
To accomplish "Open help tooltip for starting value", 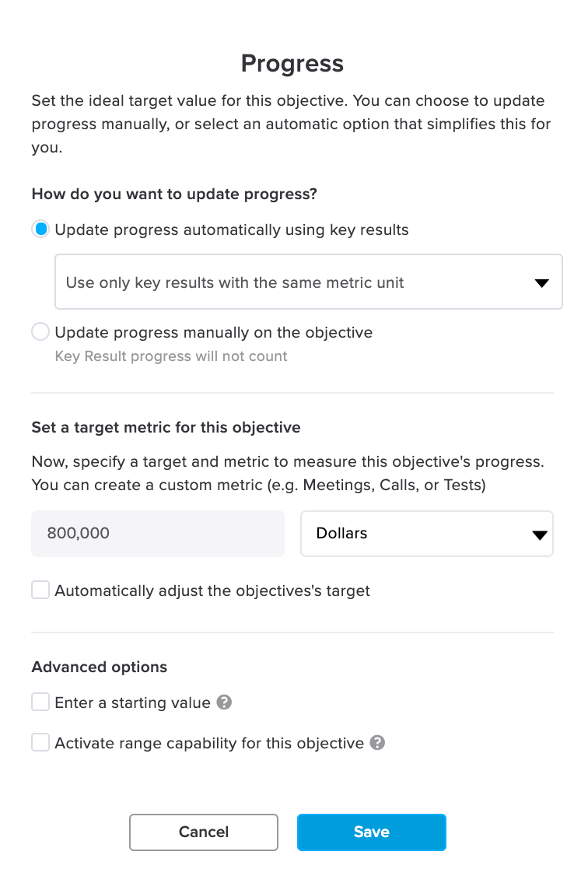I will pos(224,703).
